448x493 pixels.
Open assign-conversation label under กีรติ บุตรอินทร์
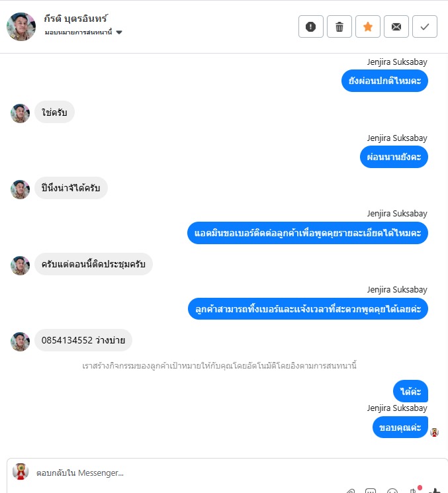78,32
